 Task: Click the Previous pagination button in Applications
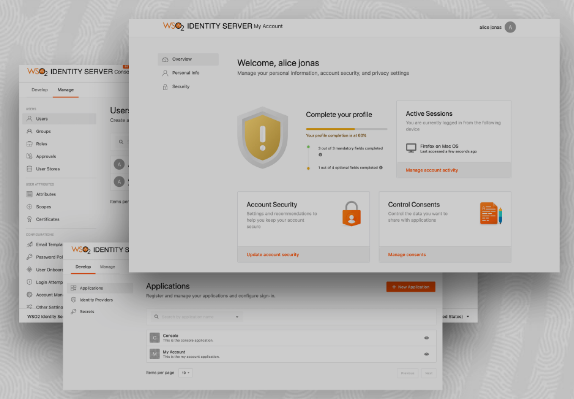click(x=407, y=373)
